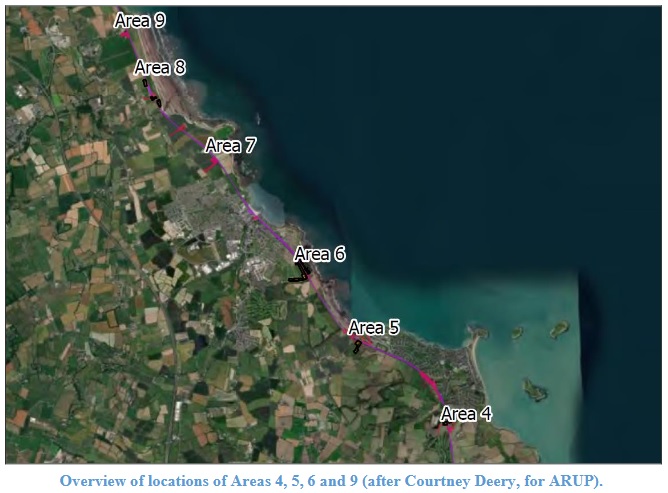Image resolution: width=668 pixels, height=493 pixels.
Task: Select the Area 4 map label
Action: click(x=465, y=413)
